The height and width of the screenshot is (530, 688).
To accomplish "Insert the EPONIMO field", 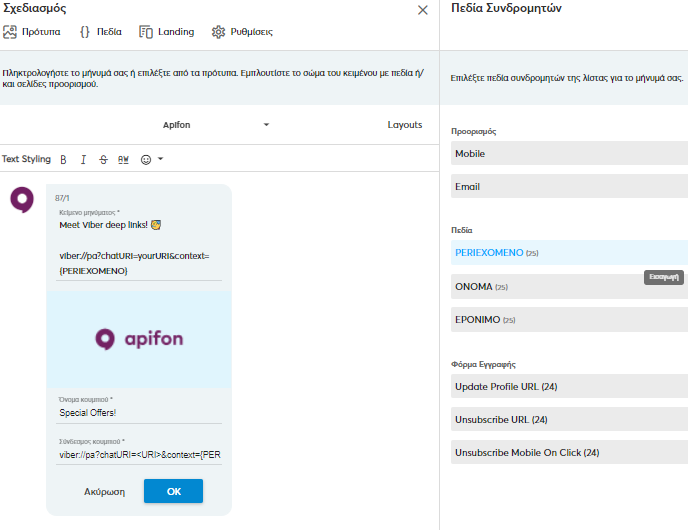I will 569,319.
